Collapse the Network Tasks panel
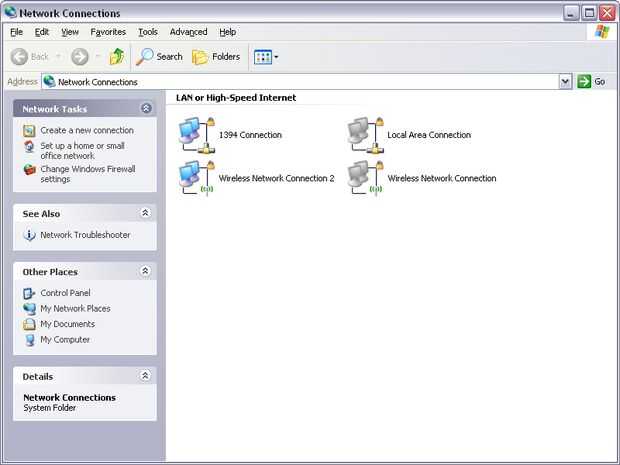The width and height of the screenshot is (620, 465). [146, 108]
